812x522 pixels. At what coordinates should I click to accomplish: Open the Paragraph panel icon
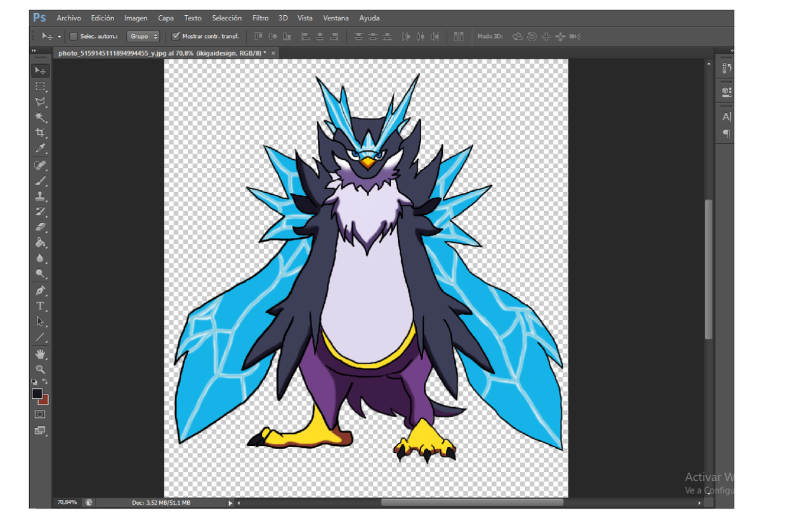(x=727, y=133)
